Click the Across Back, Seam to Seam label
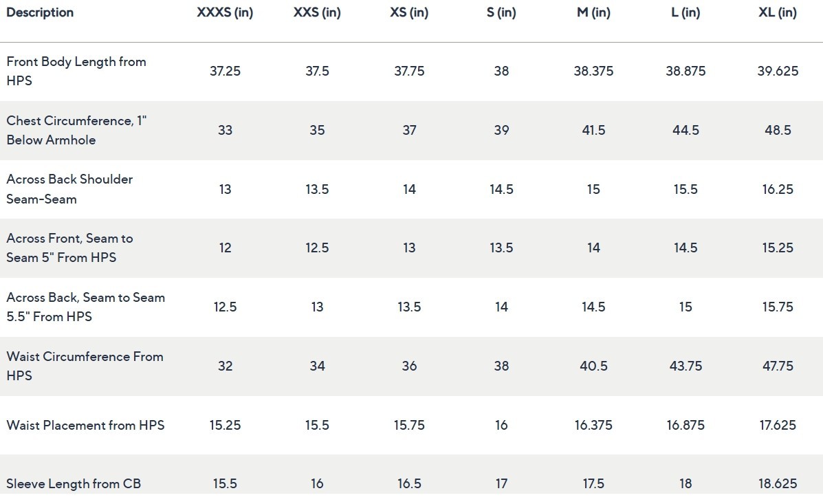This screenshot has height=504, width=823. click(85, 307)
